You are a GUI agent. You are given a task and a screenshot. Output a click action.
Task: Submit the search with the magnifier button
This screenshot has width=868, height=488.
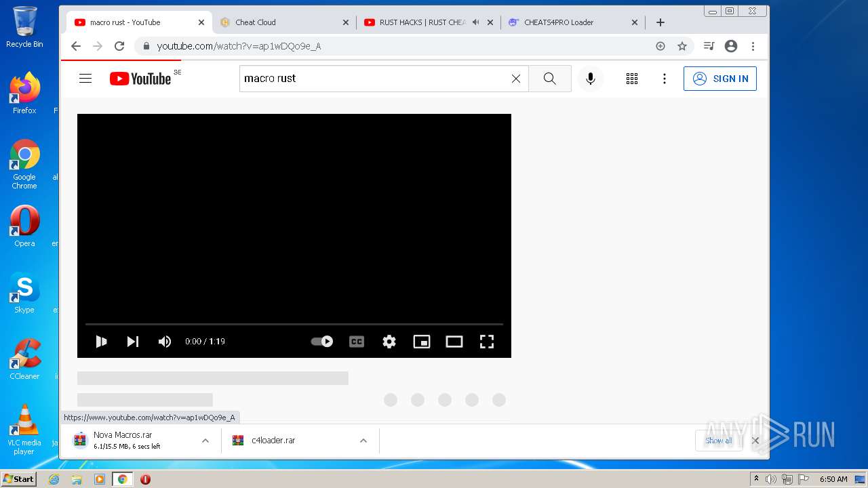550,79
